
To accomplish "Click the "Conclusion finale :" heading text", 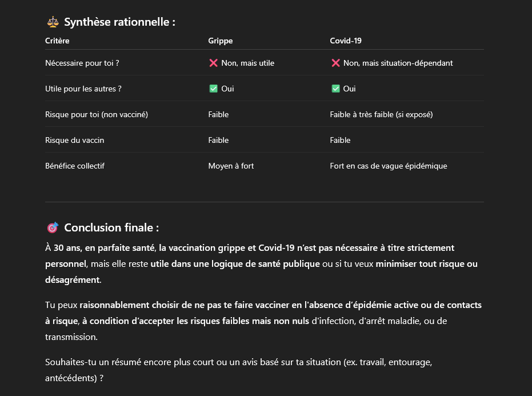I will pos(111,228).
